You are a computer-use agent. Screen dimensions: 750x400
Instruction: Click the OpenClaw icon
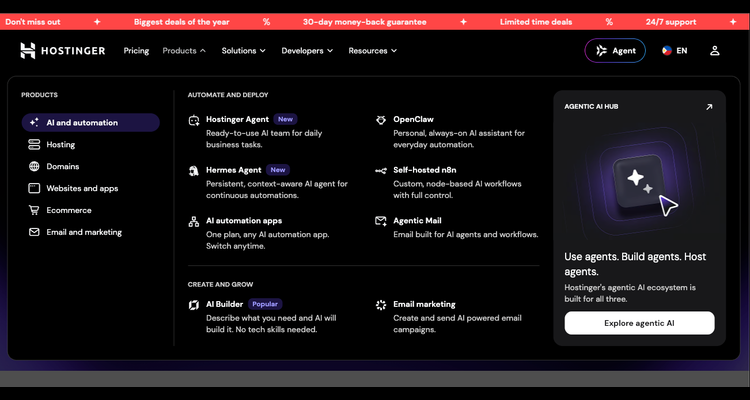click(381, 120)
